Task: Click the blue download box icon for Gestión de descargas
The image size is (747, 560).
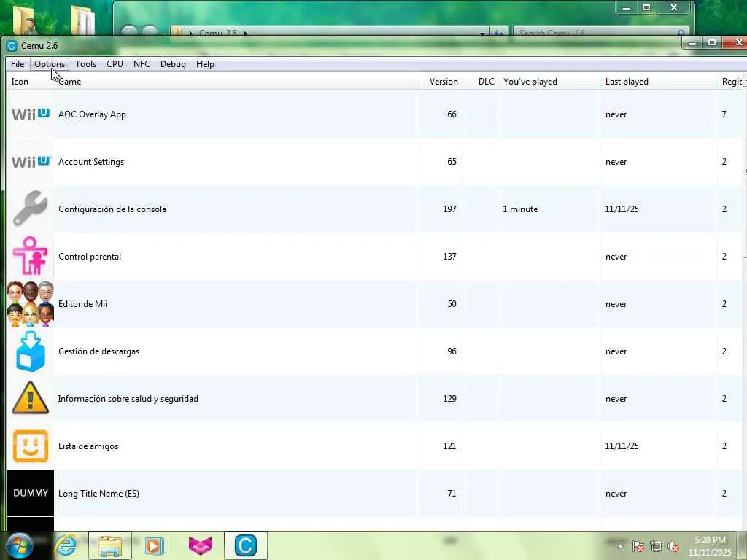Action: [x=31, y=351]
